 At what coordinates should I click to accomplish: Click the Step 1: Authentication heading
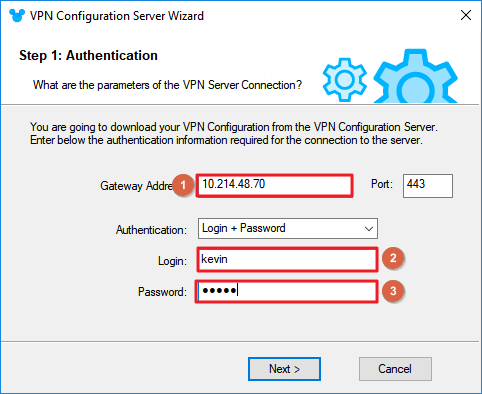click(x=88, y=56)
